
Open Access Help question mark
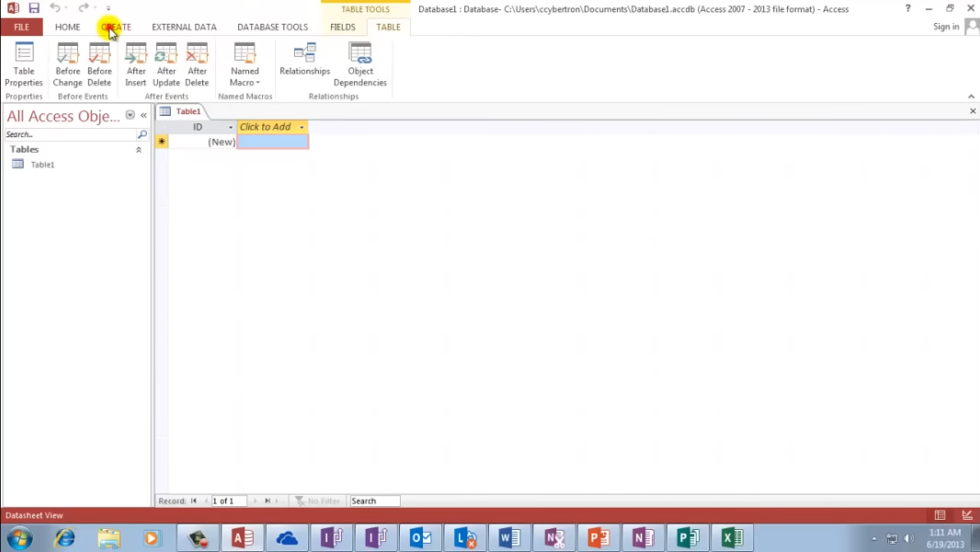pos(907,8)
